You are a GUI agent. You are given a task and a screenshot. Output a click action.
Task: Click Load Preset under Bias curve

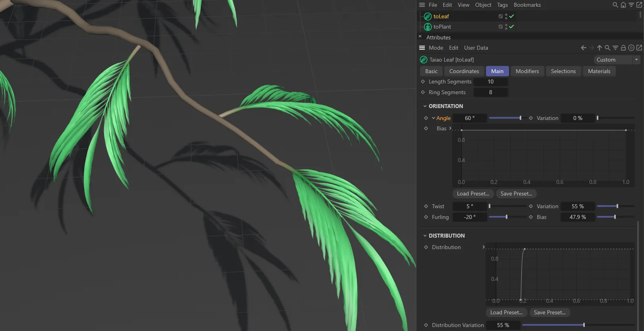pos(473,194)
